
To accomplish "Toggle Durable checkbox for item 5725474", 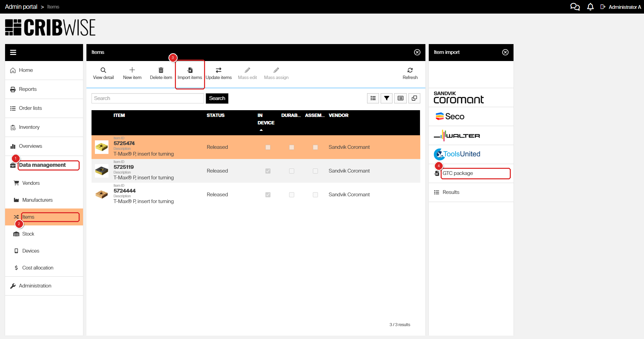I will click(x=291, y=147).
